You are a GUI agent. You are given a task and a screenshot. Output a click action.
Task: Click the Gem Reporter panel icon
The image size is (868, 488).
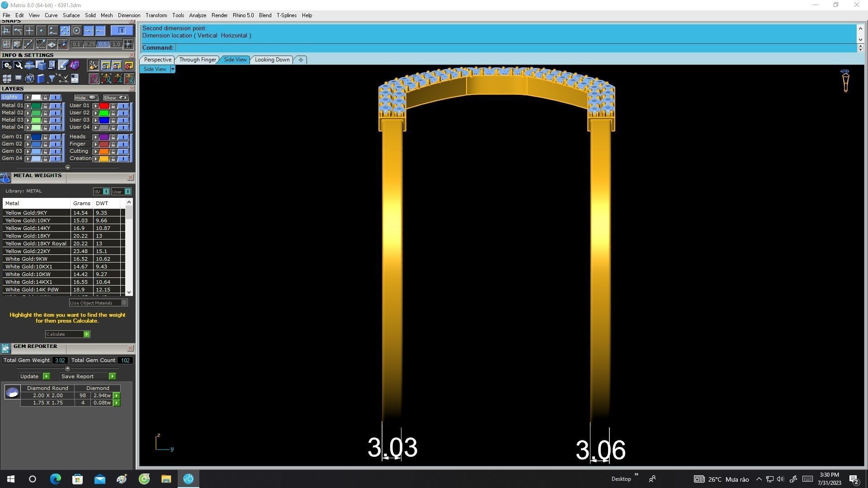point(5,348)
